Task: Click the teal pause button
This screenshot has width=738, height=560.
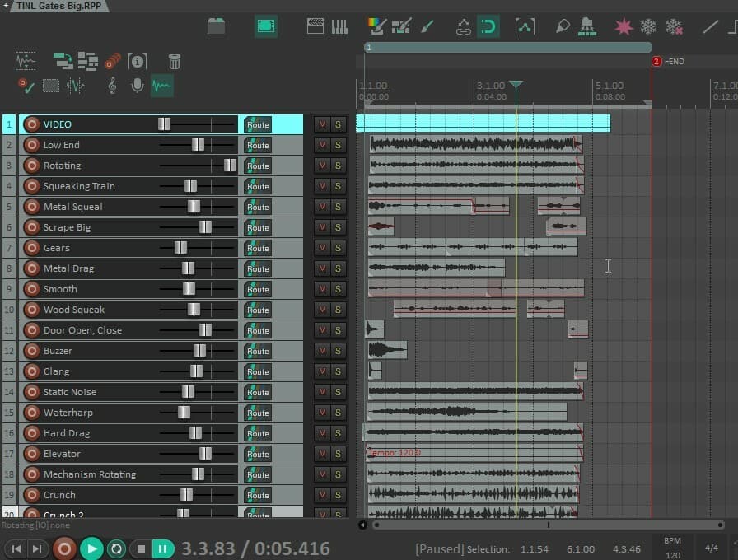Action: point(163,548)
